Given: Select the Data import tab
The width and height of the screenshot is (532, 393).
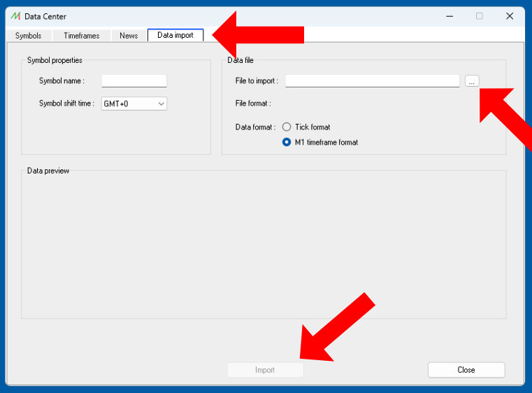Looking at the screenshot, I should click(175, 35).
